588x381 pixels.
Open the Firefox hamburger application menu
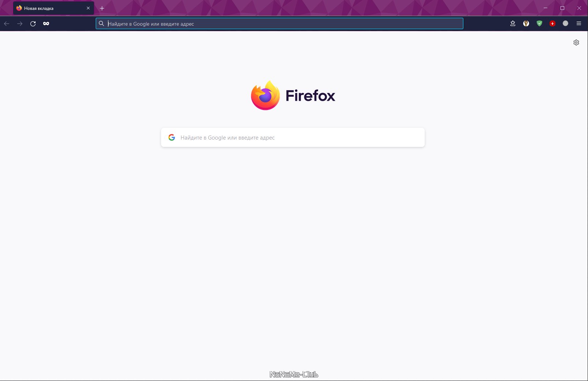coord(579,23)
